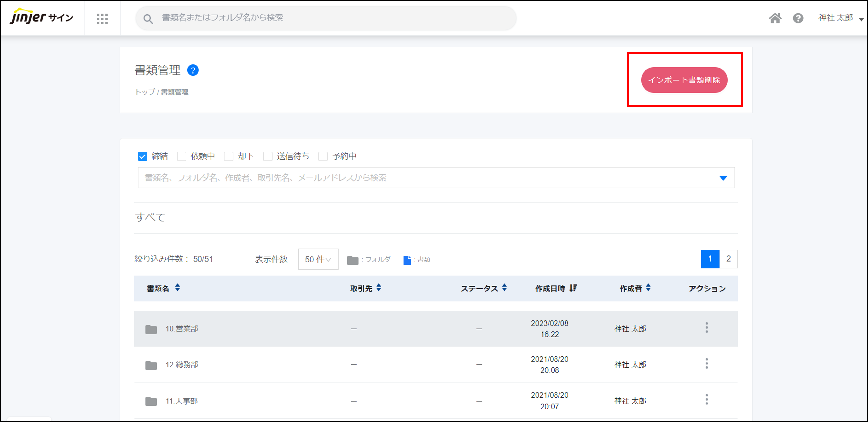Open action menu for 12.総務部 row
Viewport: 868px width, 422px height.
pyautogui.click(x=707, y=364)
